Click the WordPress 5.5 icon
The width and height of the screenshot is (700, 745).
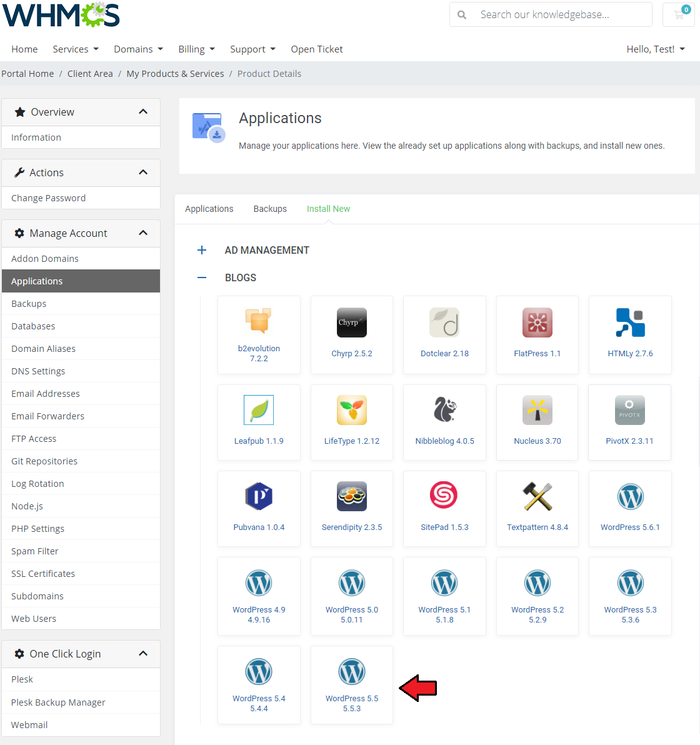[352, 672]
